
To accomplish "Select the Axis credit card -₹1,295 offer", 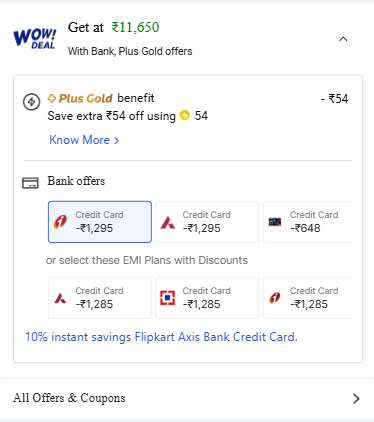I will pyautogui.click(x=207, y=222).
